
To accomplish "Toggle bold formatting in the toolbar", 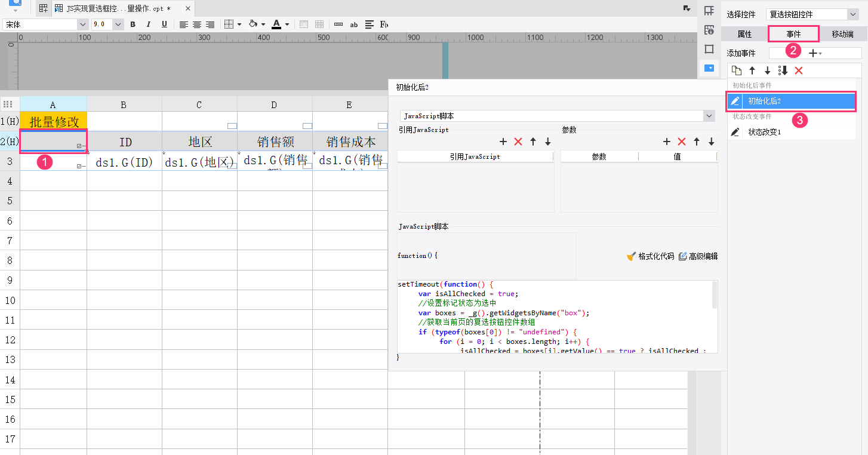I will point(133,24).
